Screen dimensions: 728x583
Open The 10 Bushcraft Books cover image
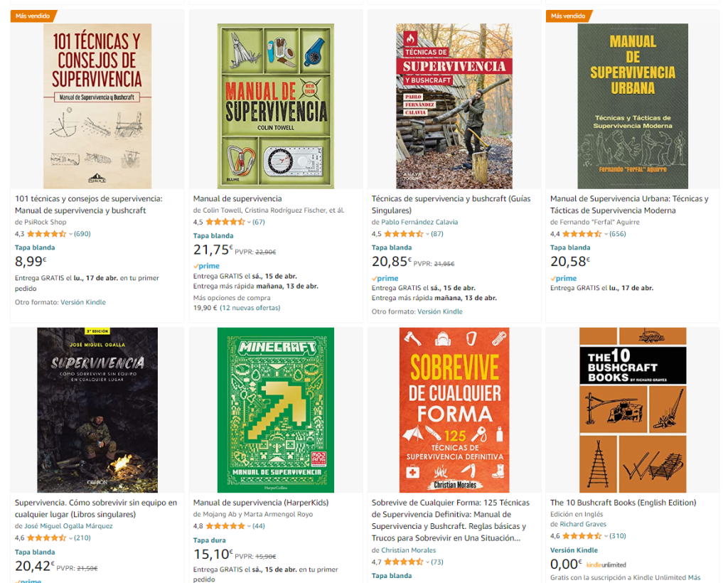pyautogui.click(x=633, y=410)
